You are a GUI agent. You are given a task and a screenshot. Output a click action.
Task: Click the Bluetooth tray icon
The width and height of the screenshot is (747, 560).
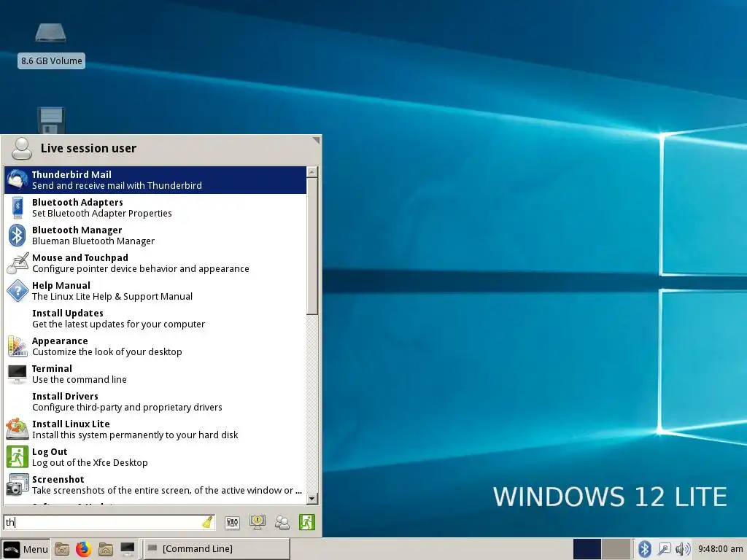[x=645, y=549]
